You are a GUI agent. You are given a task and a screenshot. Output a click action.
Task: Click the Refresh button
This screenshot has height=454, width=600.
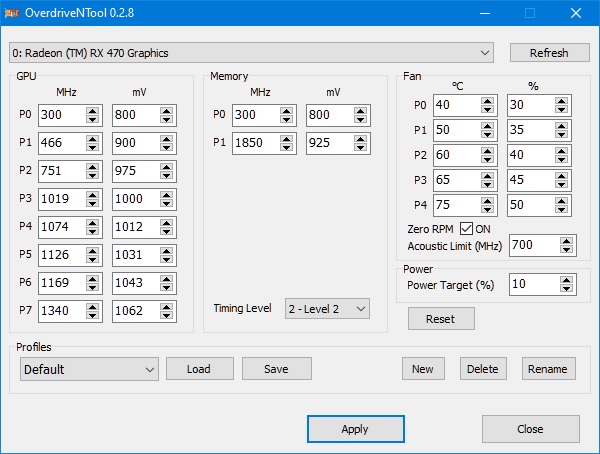click(x=549, y=53)
